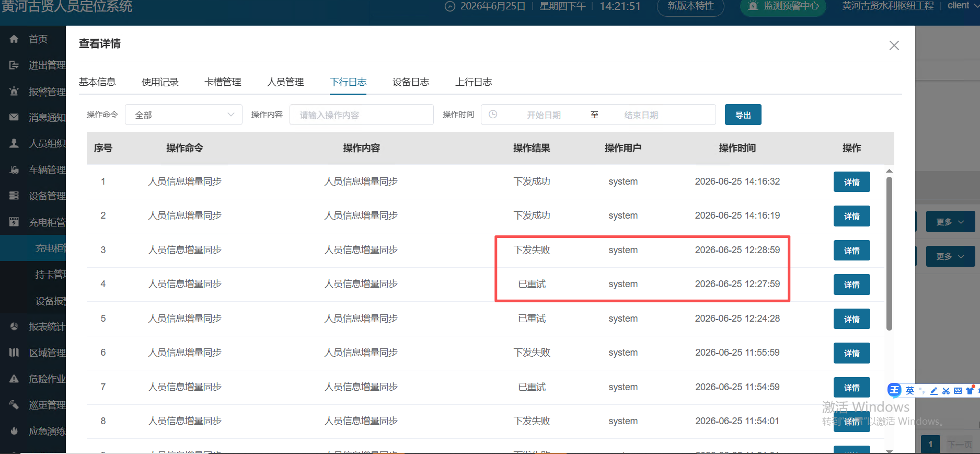
Task: Open the 消息通知 envelope icon in the sidebar
Action: 14,117
